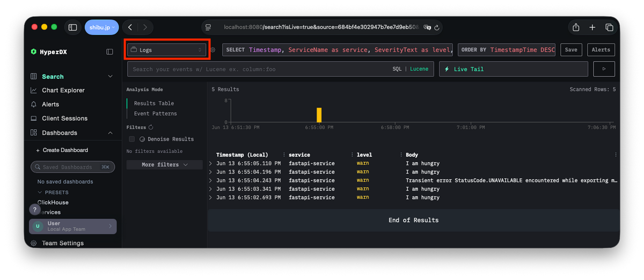
Task: Collapse the HyperDX sidebar panel icon
Action: [109, 52]
